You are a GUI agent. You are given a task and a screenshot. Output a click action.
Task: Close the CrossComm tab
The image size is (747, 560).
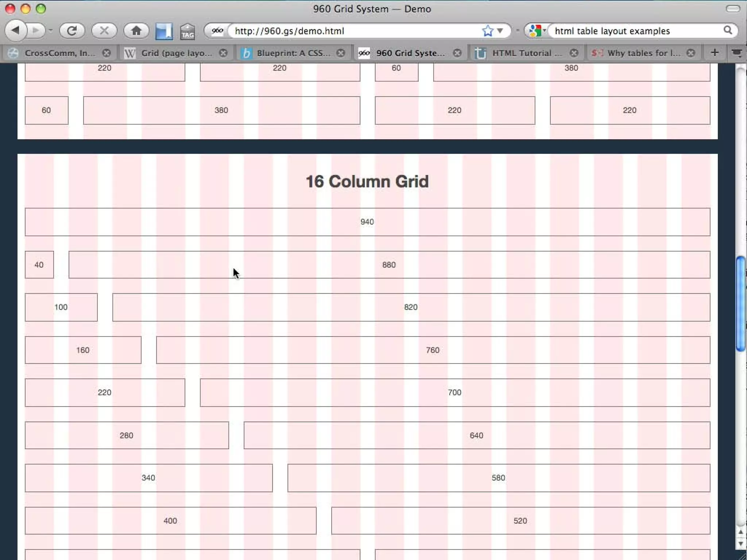[107, 53]
